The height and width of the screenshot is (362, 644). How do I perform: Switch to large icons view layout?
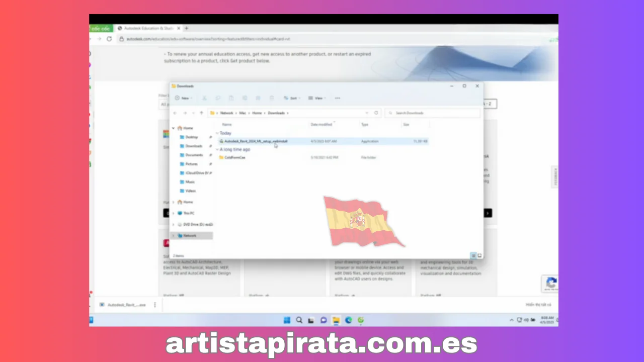(479, 255)
